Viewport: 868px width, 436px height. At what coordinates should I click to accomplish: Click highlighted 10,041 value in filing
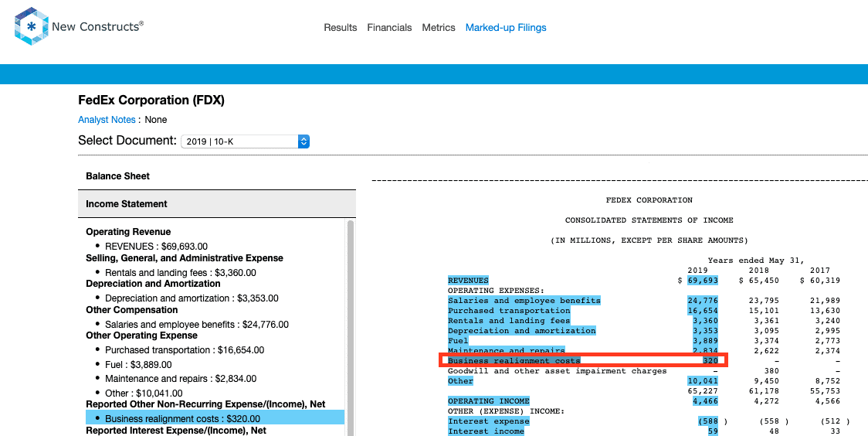[x=703, y=381]
